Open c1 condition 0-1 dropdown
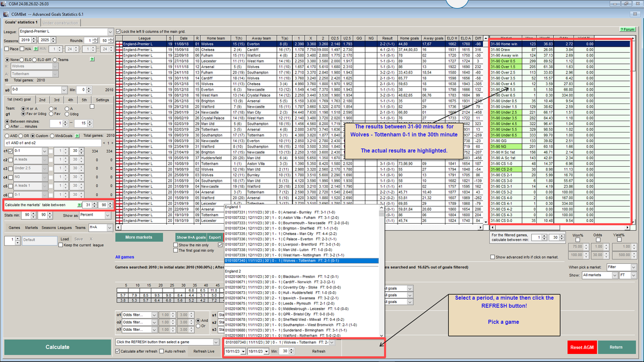The width and height of the screenshot is (644, 362). pyautogui.click(x=45, y=152)
